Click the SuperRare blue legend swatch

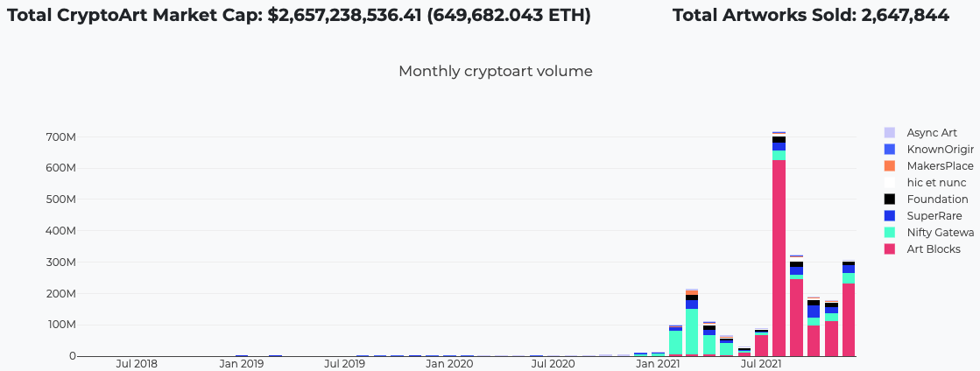pos(890,216)
